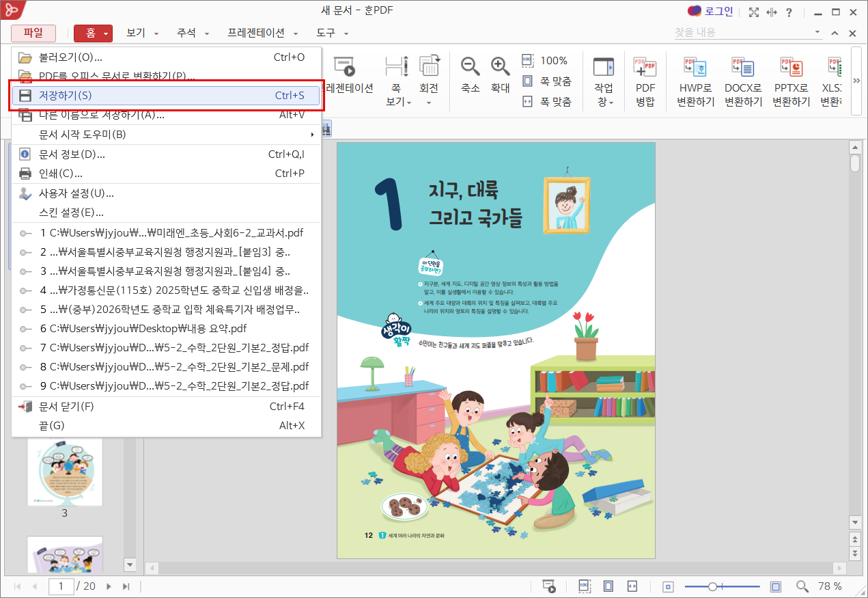868x598 pixels.
Task: Toggle full screen icon in title bar
Action: click(x=754, y=12)
